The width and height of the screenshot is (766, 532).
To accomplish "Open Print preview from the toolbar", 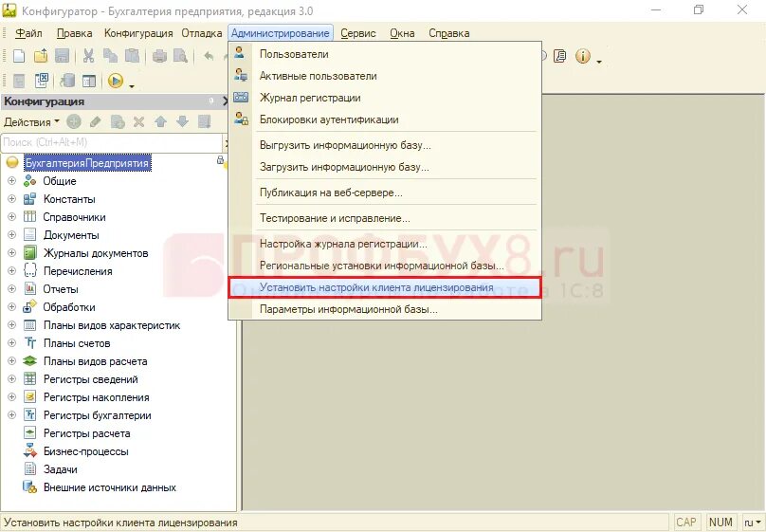I will [x=180, y=56].
